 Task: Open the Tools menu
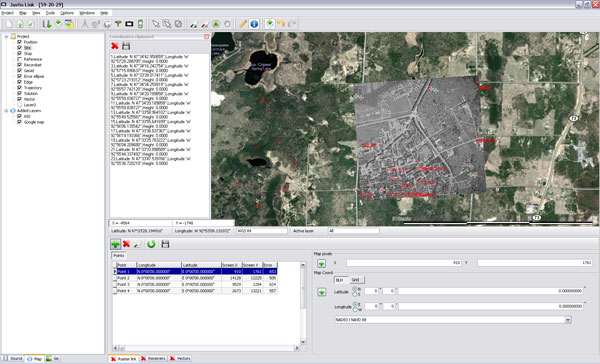pyautogui.click(x=50, y=13)
